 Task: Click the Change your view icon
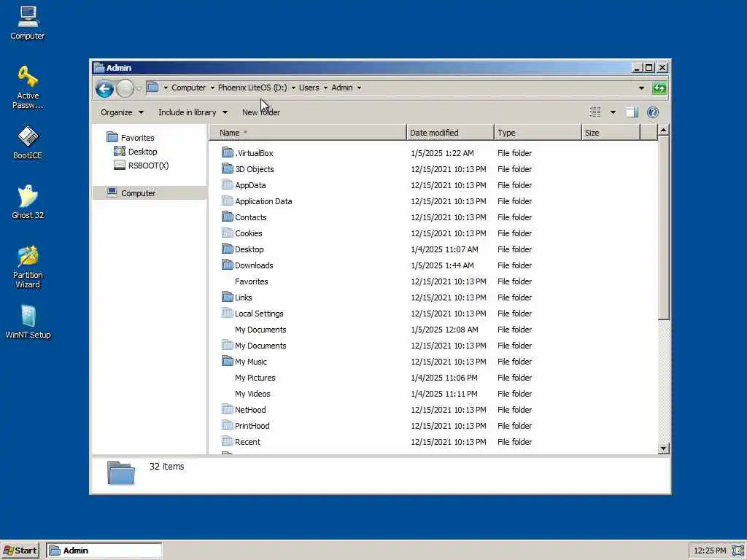click(595, 112)
